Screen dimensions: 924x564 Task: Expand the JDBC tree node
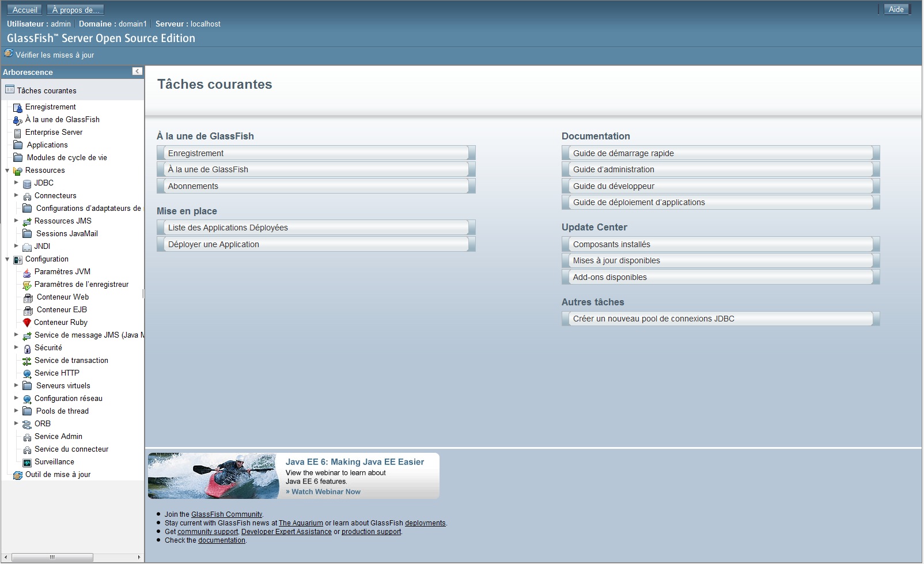point(16,183)
